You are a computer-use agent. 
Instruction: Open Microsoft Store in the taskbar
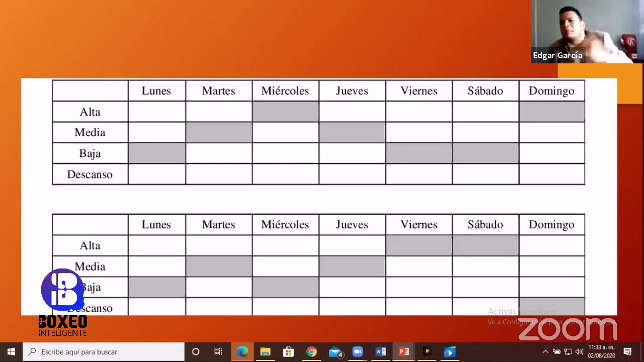coord(288,352)
